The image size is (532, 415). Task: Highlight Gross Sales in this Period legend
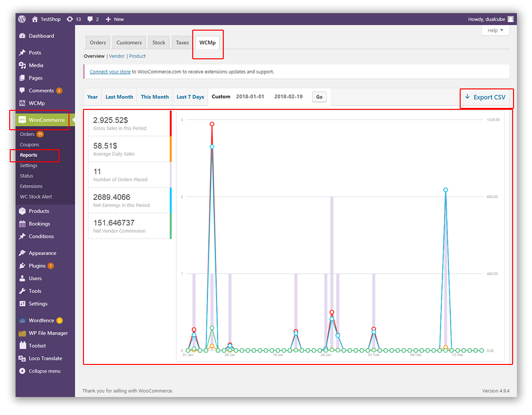(130, 123)
